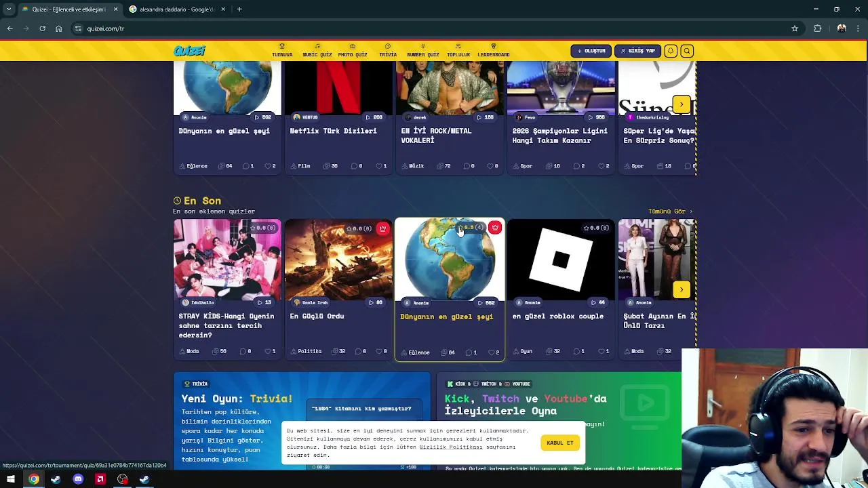Click the Tümünü Gör link
The width and height of the screenshot is (868, 488).
[670, 211]
